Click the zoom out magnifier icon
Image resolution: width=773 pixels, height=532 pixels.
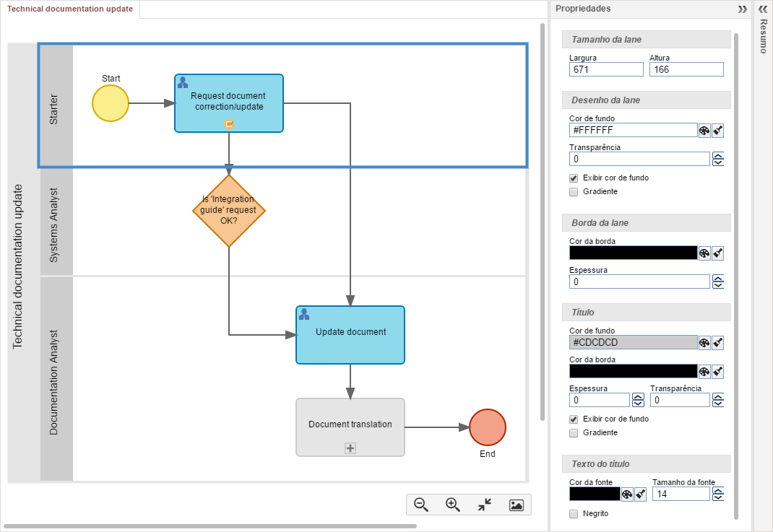pyautogui.click(x=421, y=505)
